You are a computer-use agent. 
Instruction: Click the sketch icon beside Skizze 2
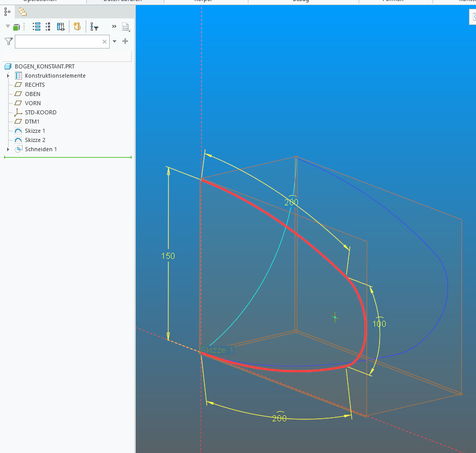pyautogui.click(x=18, y=140)
